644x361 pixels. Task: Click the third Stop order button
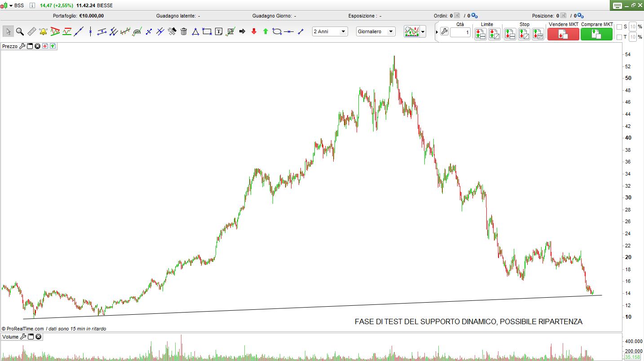(x=538, y=34)
